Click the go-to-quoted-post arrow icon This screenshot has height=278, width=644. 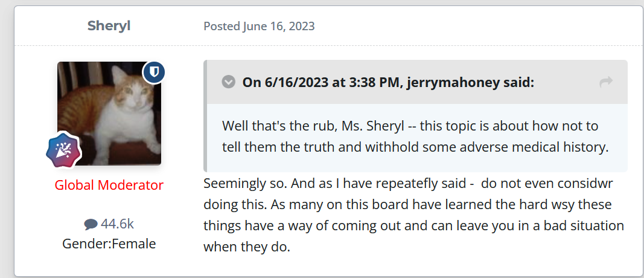[606, 82]
